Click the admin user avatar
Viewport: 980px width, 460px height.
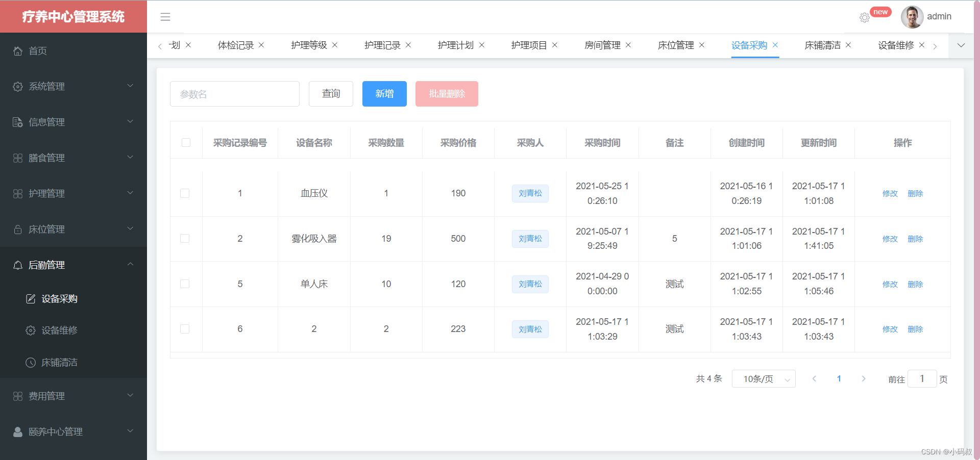912,17
